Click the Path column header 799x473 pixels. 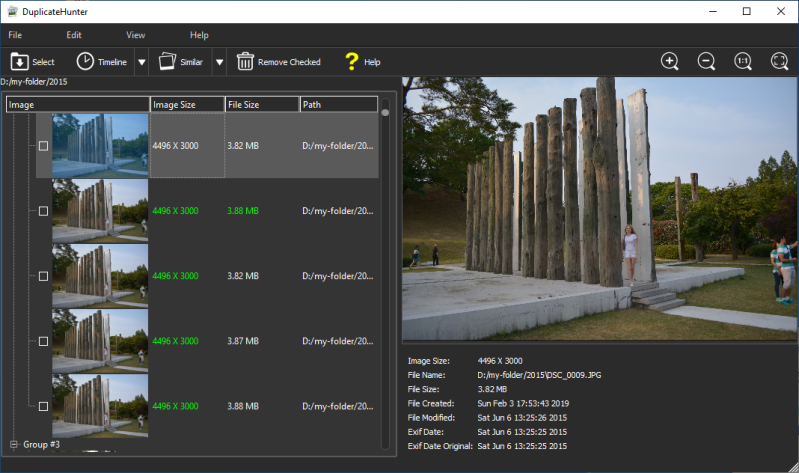pos(338,104)
